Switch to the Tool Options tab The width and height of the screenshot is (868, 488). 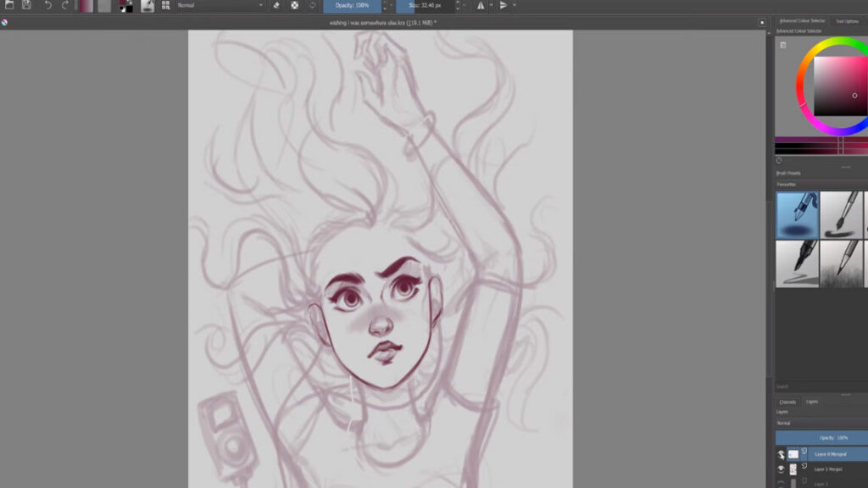[x=846, y=21]
